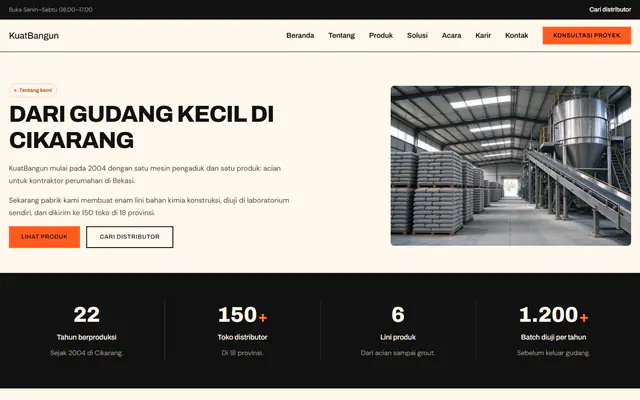
Task: Click the Tentang kami badge
Action: [x=33, y=90]
